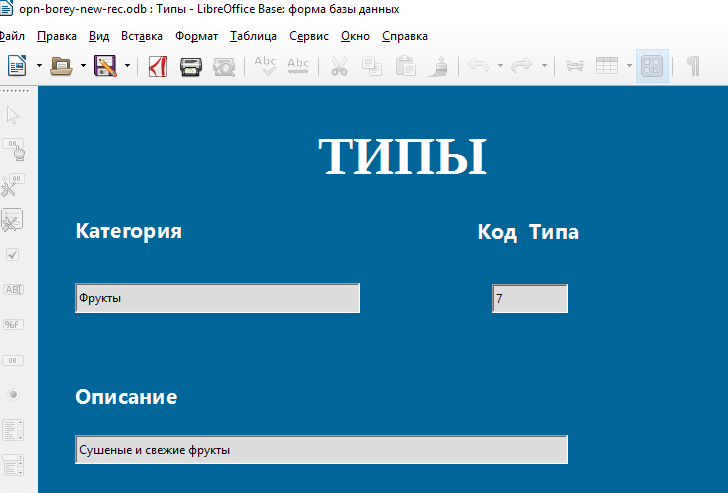Open the Файл menu
This screenshot has height=493, width=728.
(x=12, y=36)
